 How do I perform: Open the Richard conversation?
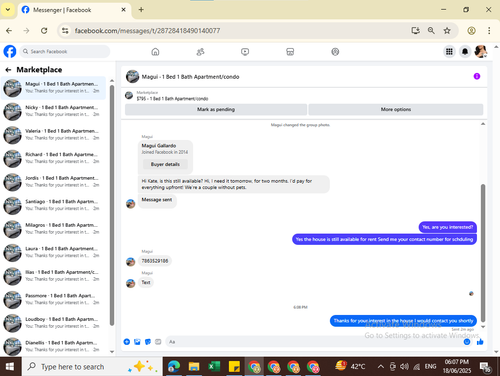[x=53, y=158]
